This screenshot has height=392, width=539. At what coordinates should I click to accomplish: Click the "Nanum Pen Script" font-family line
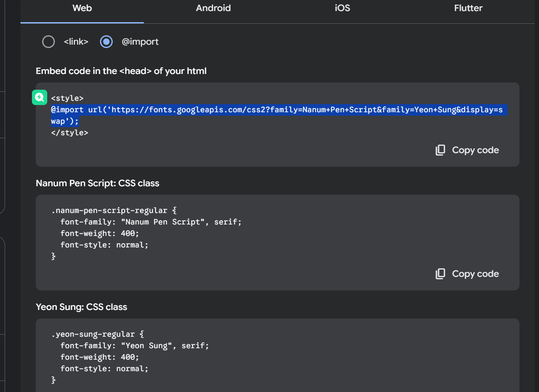click(x=151, y=222)
